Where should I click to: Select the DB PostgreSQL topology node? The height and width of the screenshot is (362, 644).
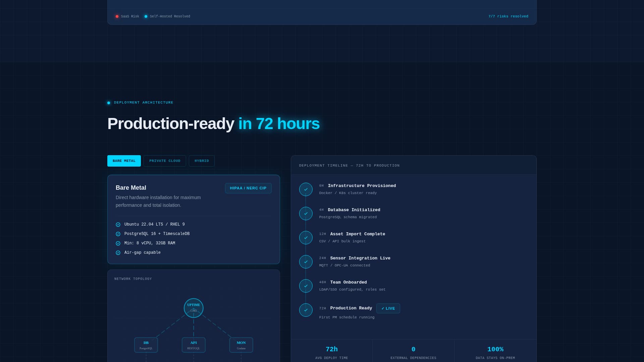coord(146,345)
